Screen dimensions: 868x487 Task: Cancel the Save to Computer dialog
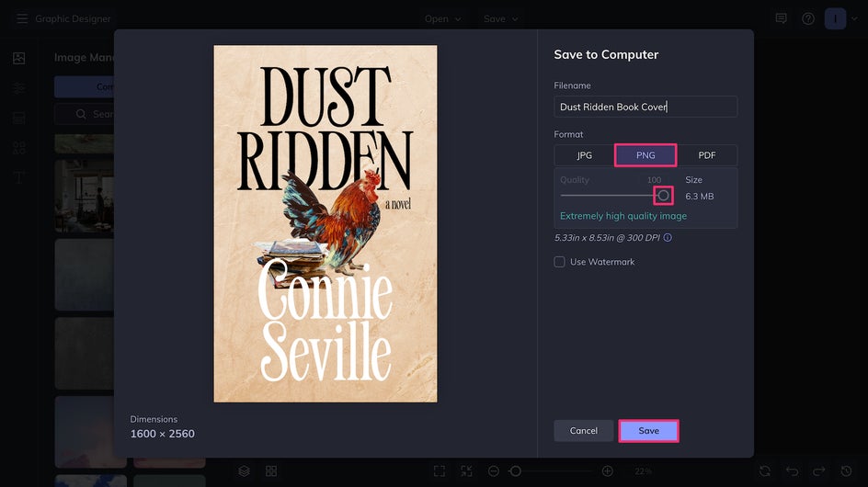[583, 430]
